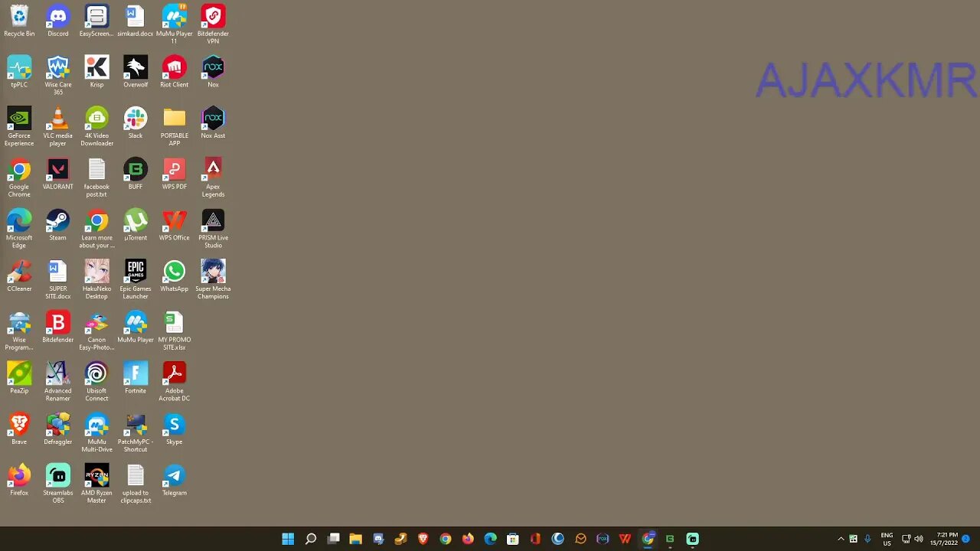Viewport: 980px width, 551px height.
Task: Open Microsoft Store from the taskbar
Action: tap(513, 539)
